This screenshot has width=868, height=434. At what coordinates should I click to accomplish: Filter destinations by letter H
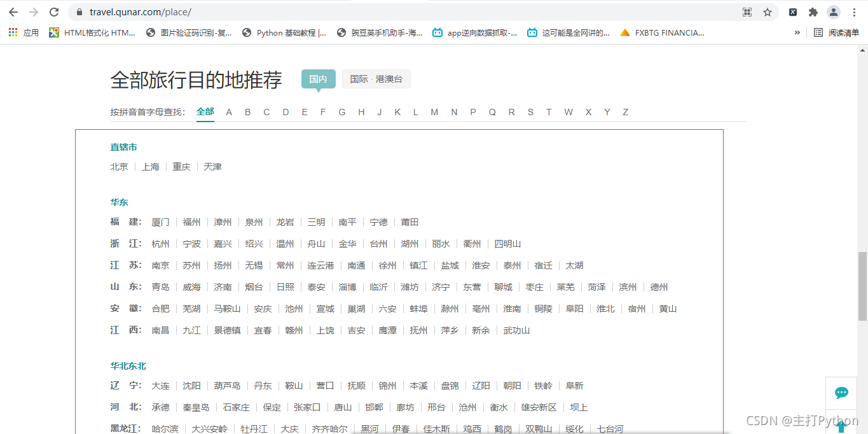(361, 112)
